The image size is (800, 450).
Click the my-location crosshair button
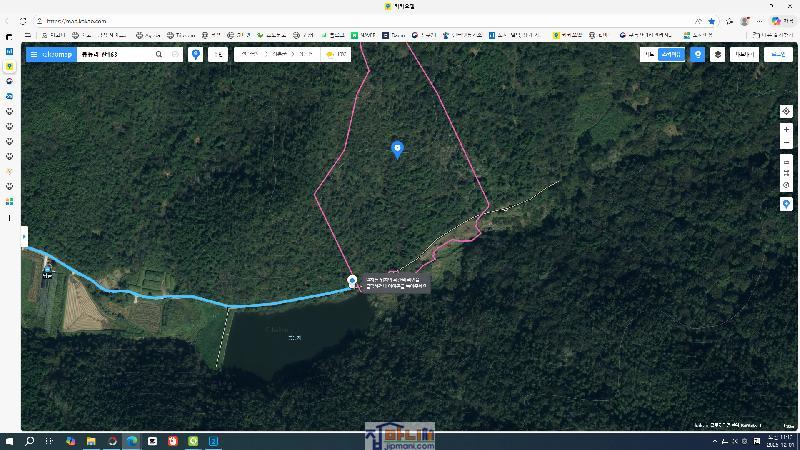point(786,111)
